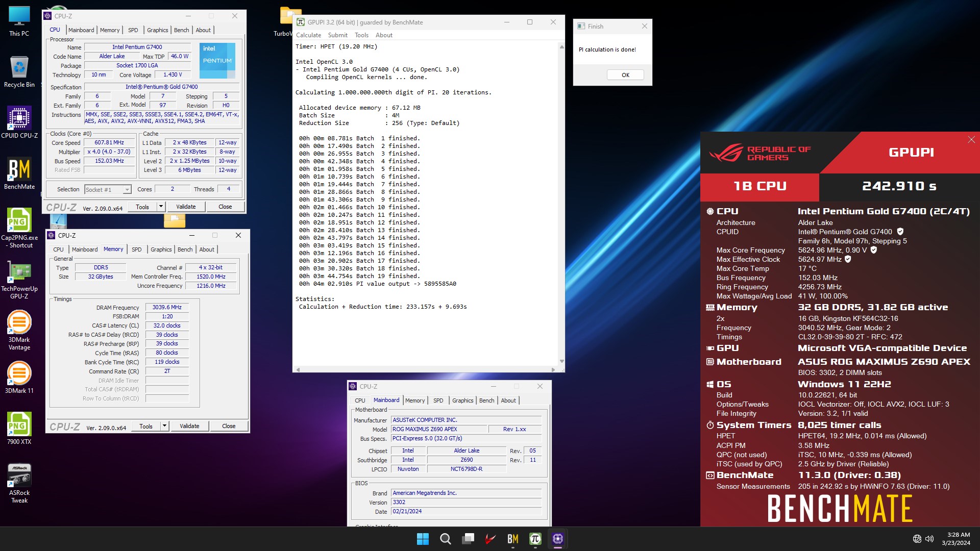Screen dimensions: 980x551
Task: Open taskbar Search icon
Action: tap(445, 539)
